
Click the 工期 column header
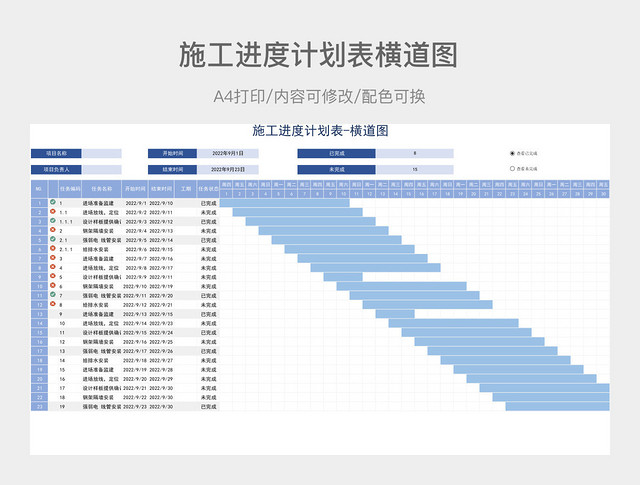[x=186, y=189]
